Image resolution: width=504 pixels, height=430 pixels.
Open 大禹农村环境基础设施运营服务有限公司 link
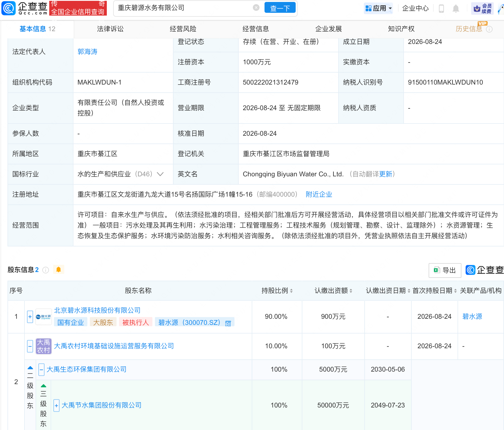click(114, 346)
